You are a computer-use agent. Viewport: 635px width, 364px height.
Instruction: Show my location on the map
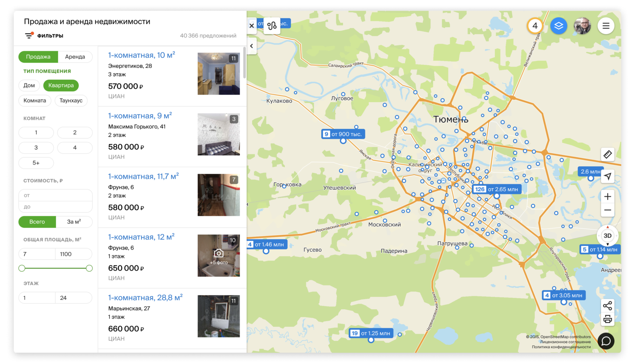pos(607,176)
